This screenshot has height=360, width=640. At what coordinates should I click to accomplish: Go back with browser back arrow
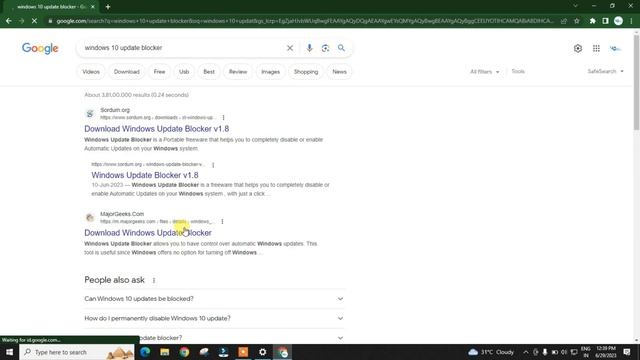pos(9,21)
